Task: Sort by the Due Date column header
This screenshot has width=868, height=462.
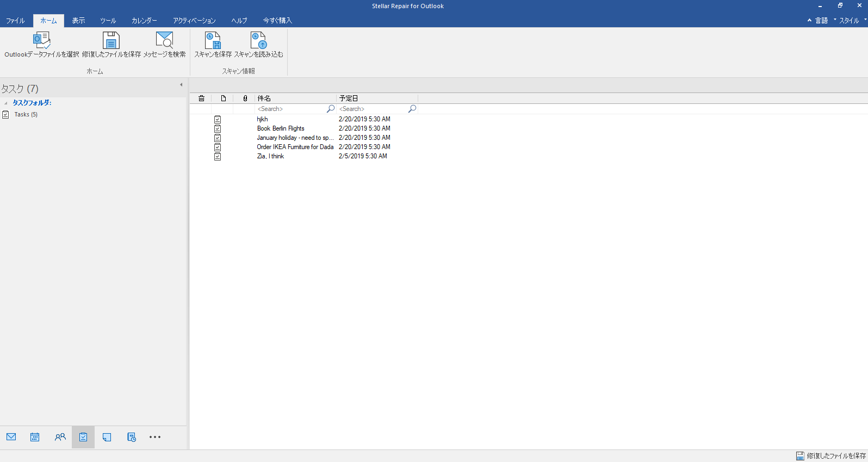Action: 377,98
